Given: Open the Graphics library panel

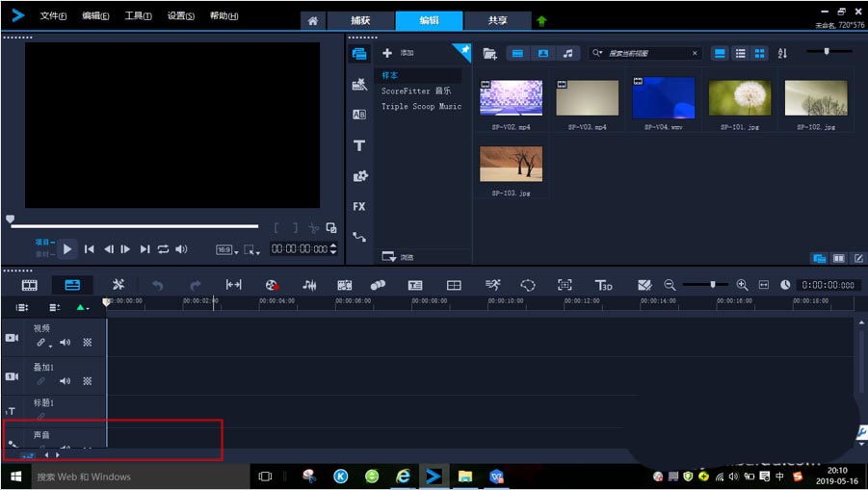Looking at the screenshot, I should (x=360, y=176).
